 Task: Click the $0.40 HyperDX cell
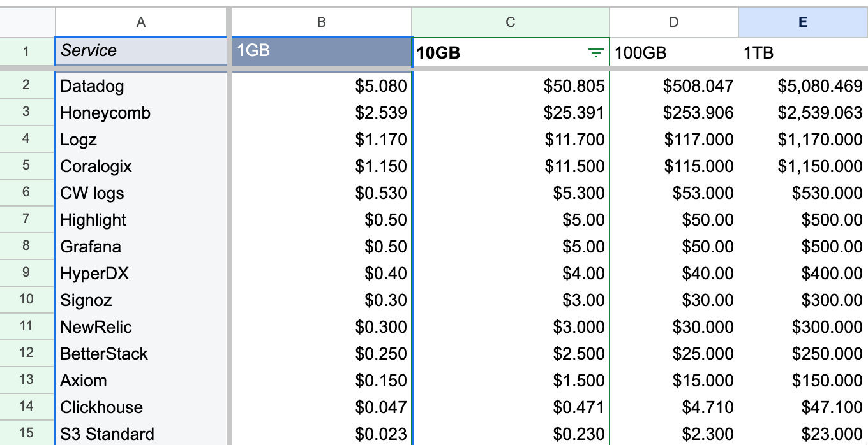322,273
